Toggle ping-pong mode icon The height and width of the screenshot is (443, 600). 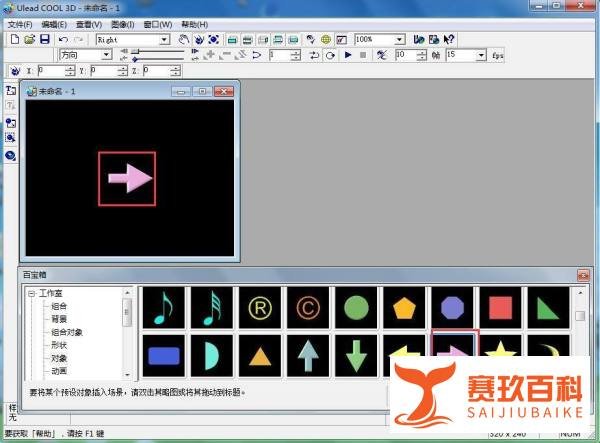[315, 55]
